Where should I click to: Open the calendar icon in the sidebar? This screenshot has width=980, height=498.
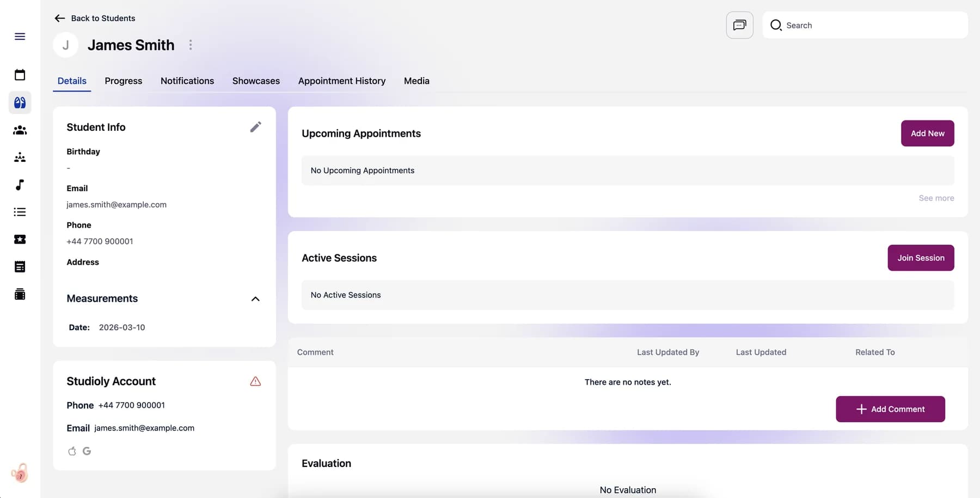[20, 75]
